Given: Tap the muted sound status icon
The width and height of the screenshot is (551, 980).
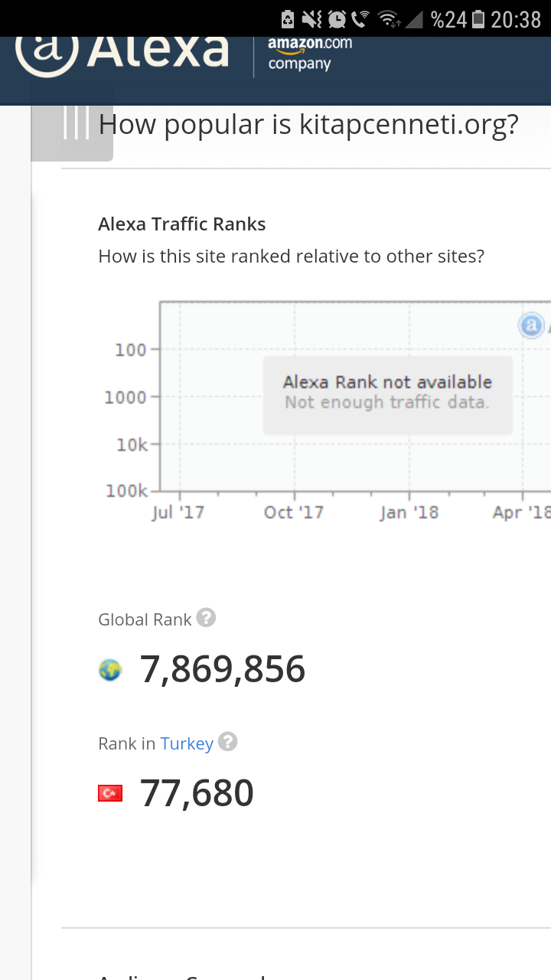Looking at the screenshot, I should tap(311, 18).
